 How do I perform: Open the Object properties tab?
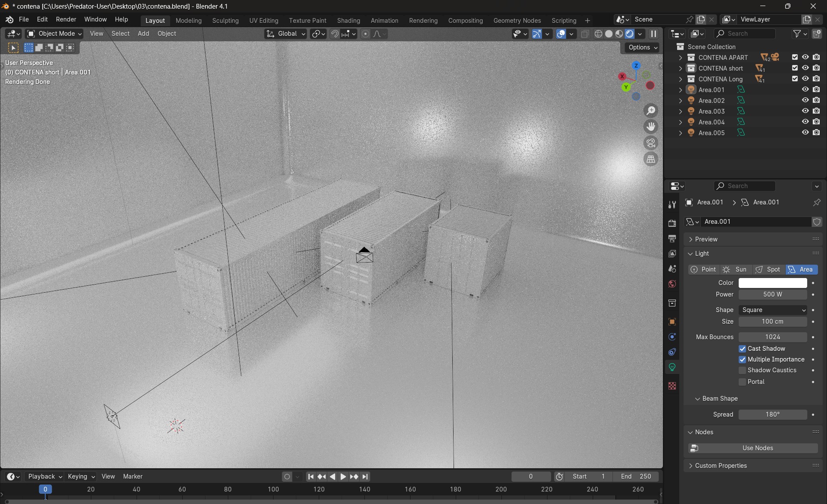click(672, 322)
